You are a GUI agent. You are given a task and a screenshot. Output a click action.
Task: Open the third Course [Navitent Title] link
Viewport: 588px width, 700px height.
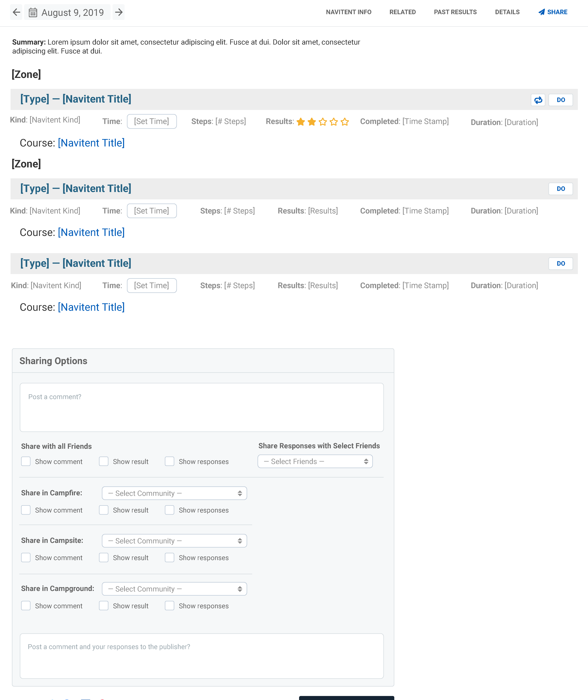pyautogui.click(x=91, y=307)
